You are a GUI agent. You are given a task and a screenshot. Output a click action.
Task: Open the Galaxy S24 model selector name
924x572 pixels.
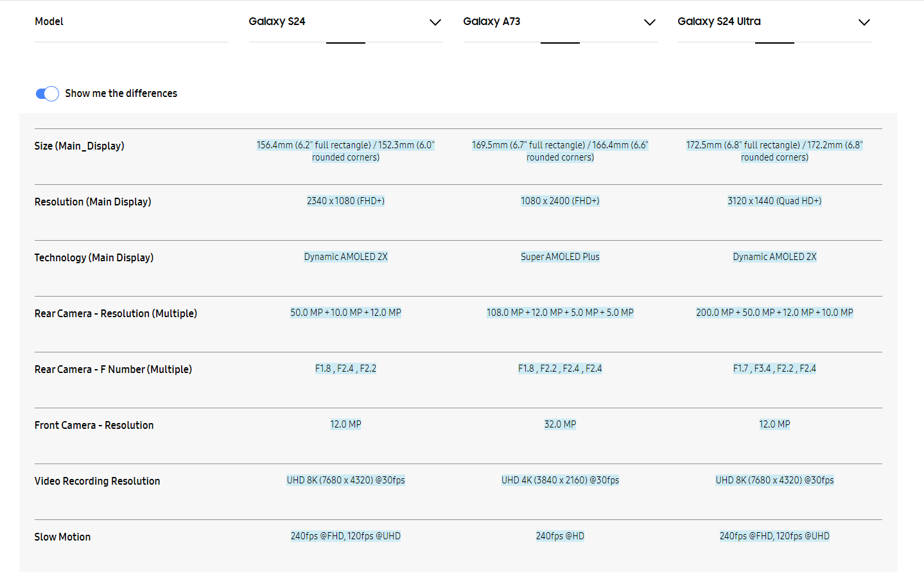click(x=277, y=21)
